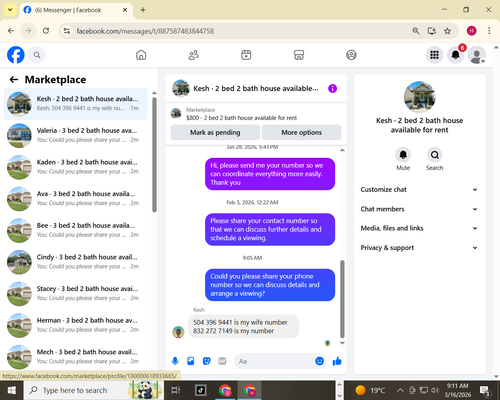500x400 pixels.
Task: Open site information icon in address bar
Action: coord(67,31)
